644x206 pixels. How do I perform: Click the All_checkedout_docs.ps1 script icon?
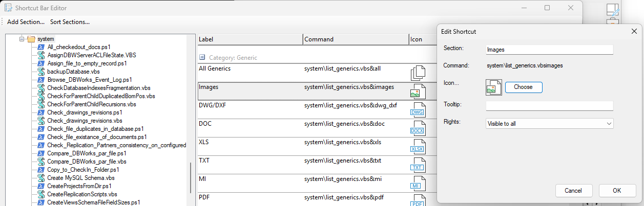40,47
